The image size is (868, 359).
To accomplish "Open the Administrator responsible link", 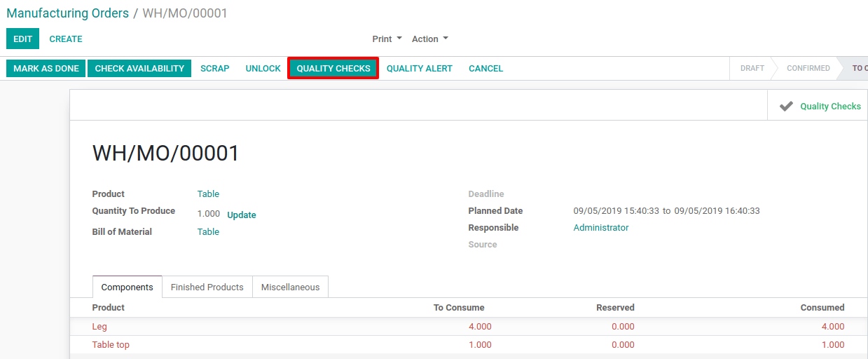I will (601, 228).
